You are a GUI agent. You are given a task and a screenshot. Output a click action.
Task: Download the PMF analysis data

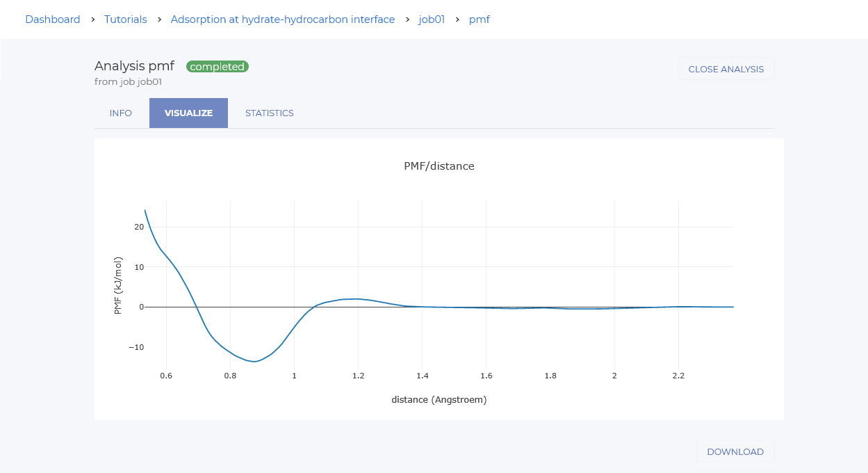735,452
